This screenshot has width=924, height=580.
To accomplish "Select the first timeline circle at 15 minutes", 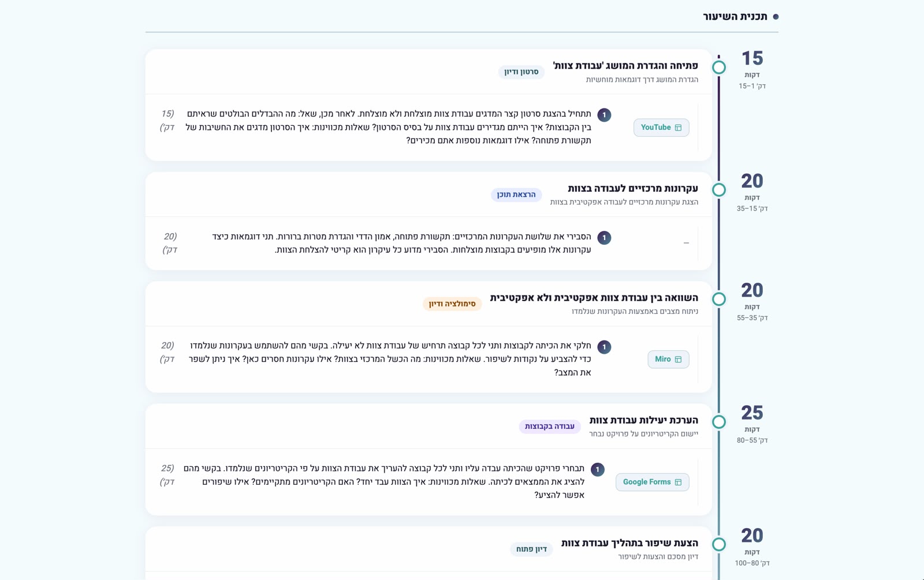I will click(x=719, y=67).
